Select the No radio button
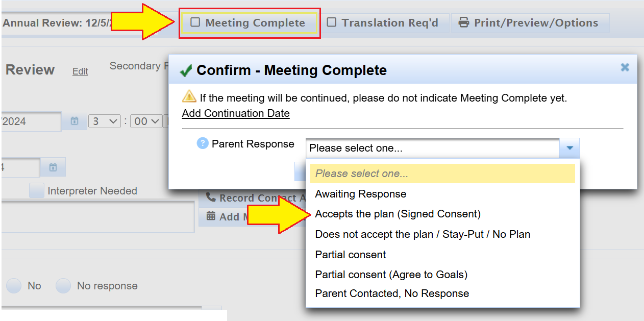 (x=14, y=286)
